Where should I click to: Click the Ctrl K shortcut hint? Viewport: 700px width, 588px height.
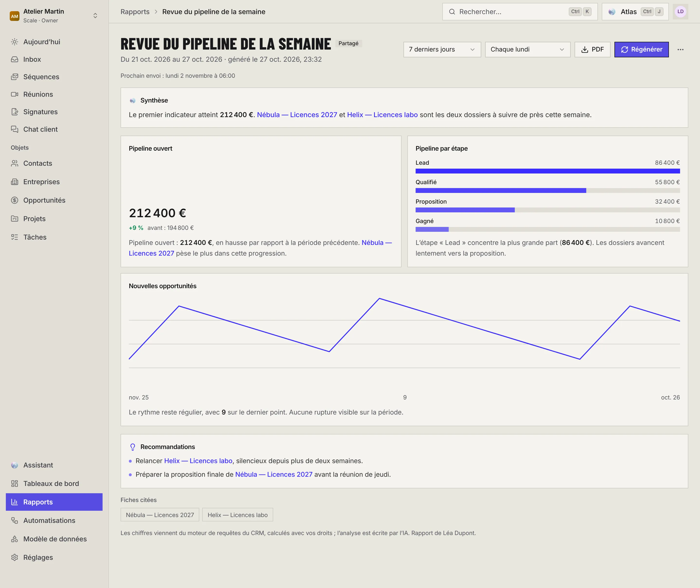580,12
